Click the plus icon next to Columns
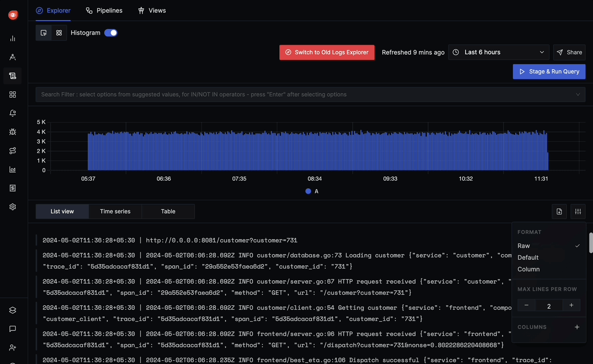 tap(577, 327)
